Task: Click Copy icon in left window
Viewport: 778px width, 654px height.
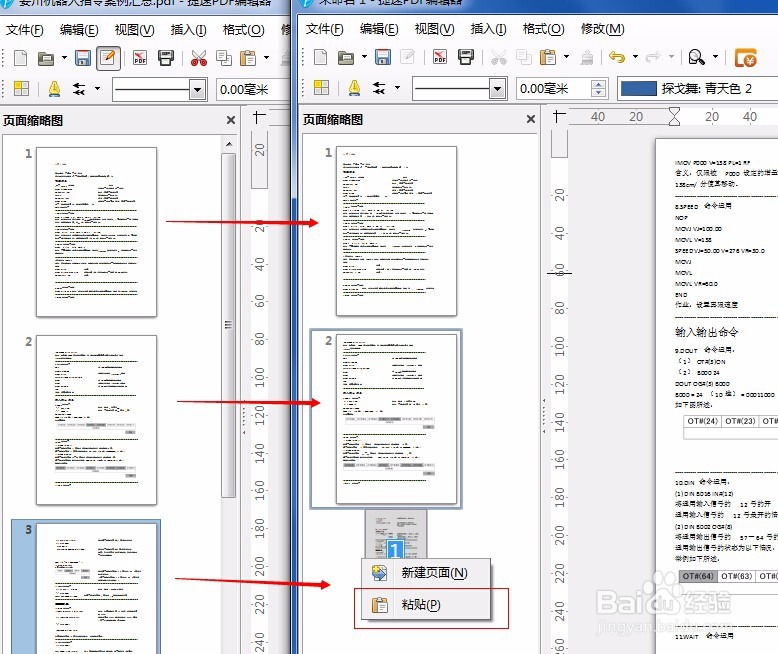Action: click(x=224, y=59)
